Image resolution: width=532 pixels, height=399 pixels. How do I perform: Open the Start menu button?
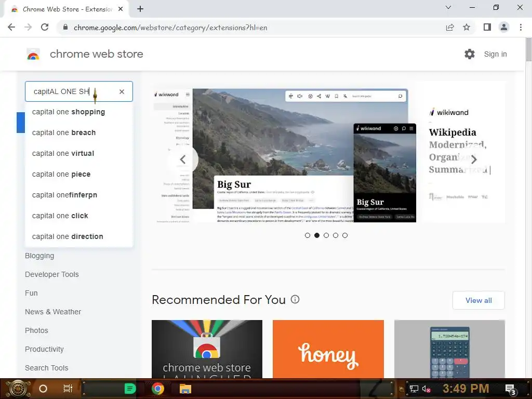(x=18, y=389)
